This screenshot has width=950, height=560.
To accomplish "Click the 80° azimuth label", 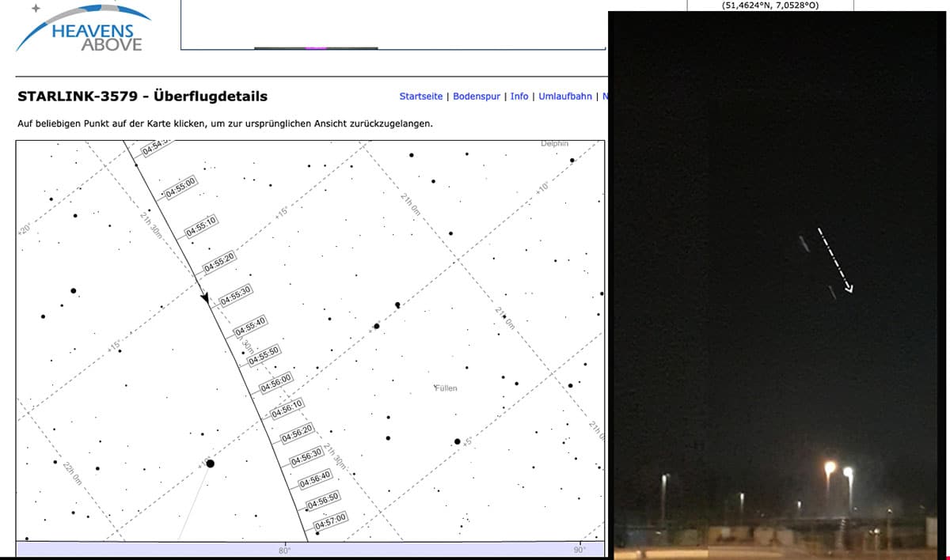I will click(x=284, y=550).
